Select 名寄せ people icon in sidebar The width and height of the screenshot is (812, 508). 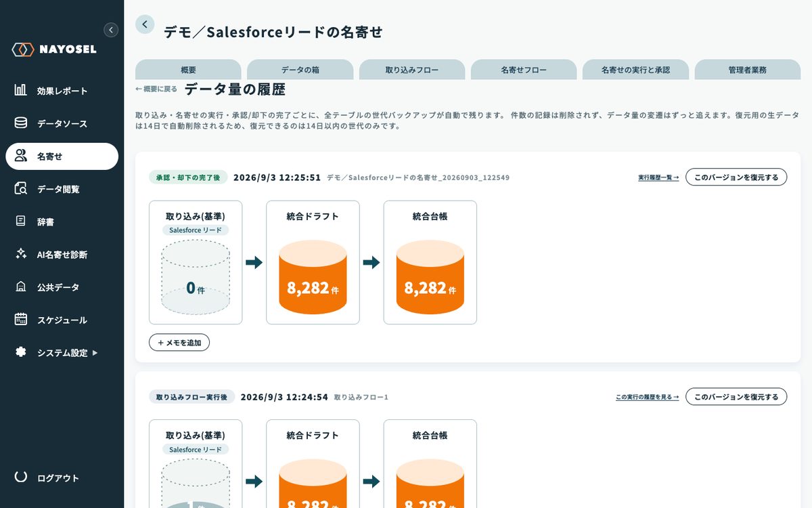pyautogui.click(x=21, y=156)
